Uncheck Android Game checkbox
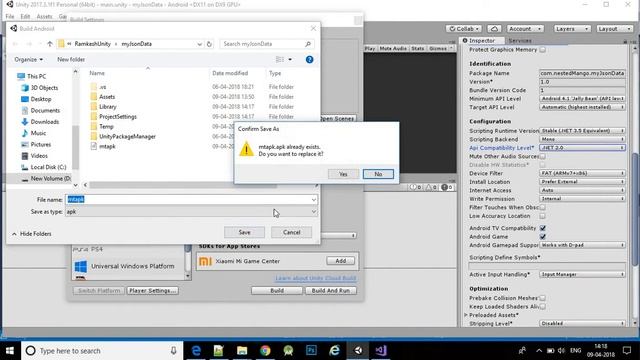The image size is (640, 360). click(x=542, y=237)
